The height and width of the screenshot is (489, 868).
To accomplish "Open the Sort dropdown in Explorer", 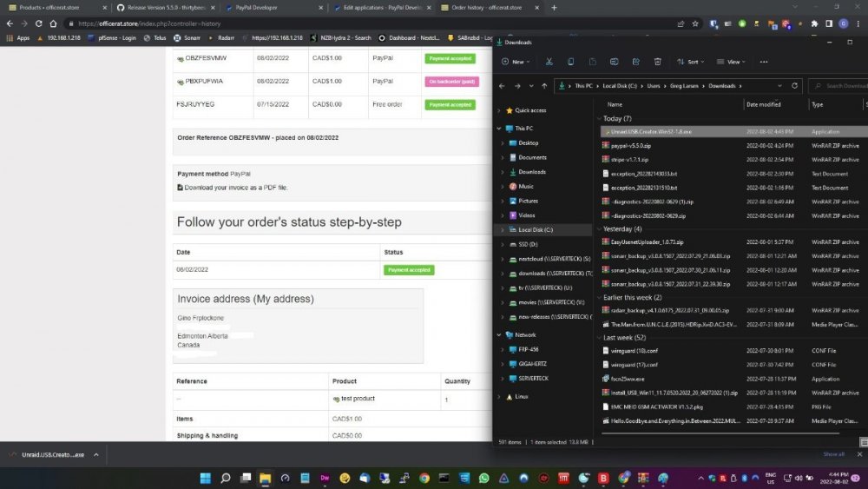I will coord(690,62).
